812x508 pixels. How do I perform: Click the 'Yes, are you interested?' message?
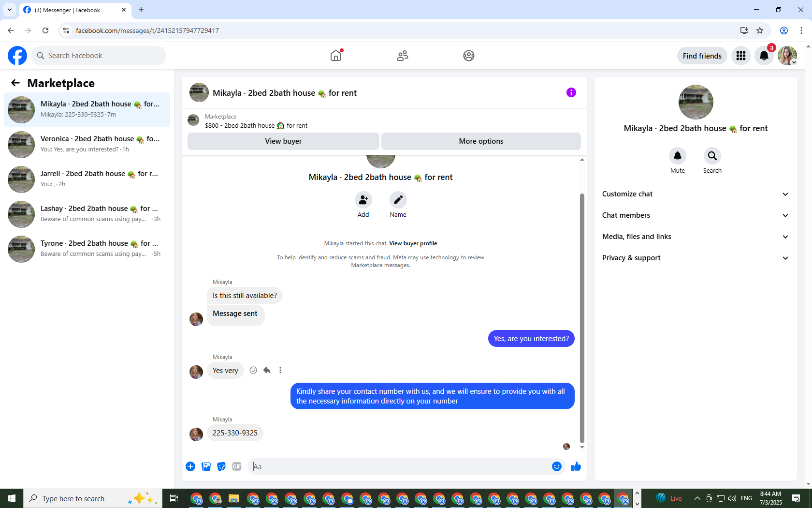tap(531, 339)
